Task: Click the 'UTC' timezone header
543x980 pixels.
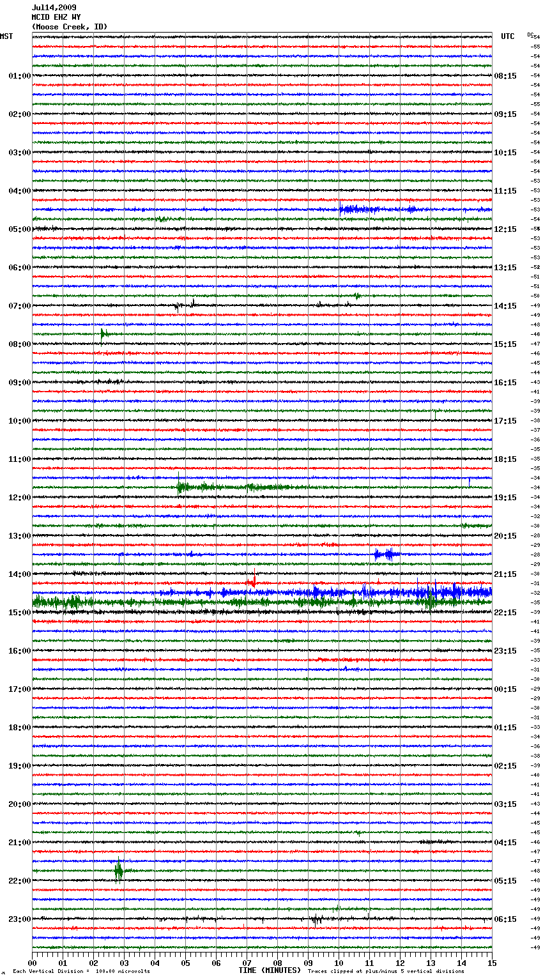Action: [x=507, y=36]
